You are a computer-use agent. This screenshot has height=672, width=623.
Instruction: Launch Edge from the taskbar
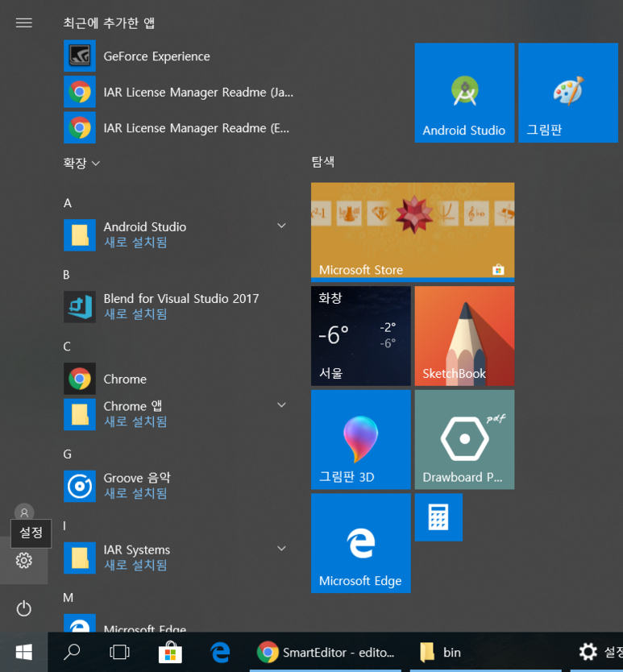pos(220,653)
